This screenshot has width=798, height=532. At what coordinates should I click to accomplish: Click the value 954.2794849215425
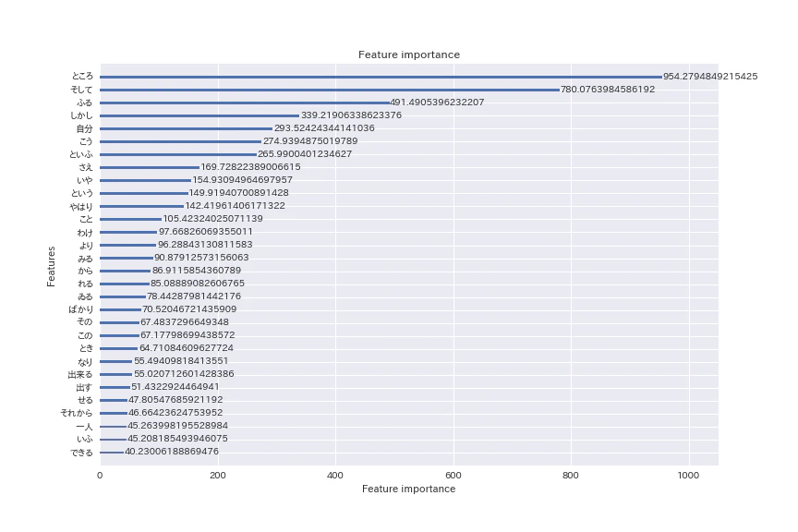pyautogui.click(x=710, y=77)
